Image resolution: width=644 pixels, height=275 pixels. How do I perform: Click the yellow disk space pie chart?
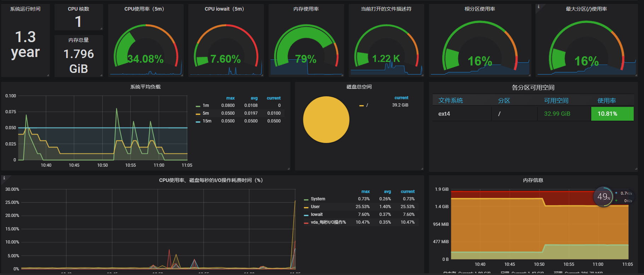[326, 120]
